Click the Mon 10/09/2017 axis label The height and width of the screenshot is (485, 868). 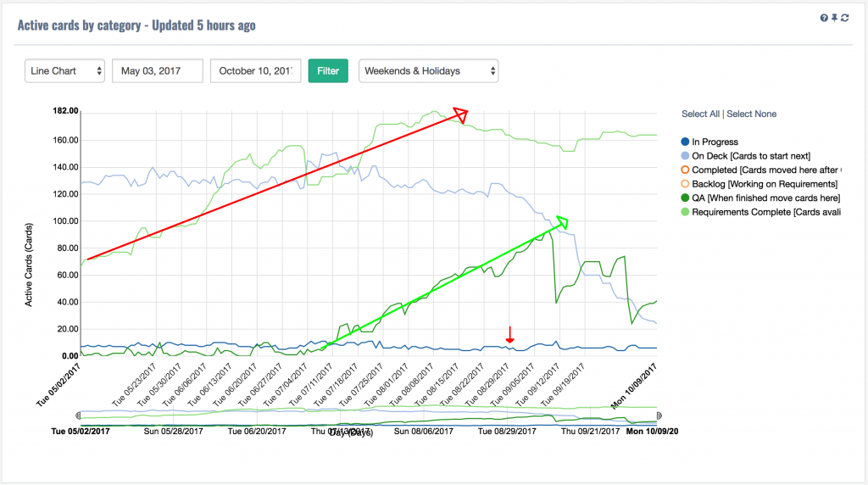point(634,387)
